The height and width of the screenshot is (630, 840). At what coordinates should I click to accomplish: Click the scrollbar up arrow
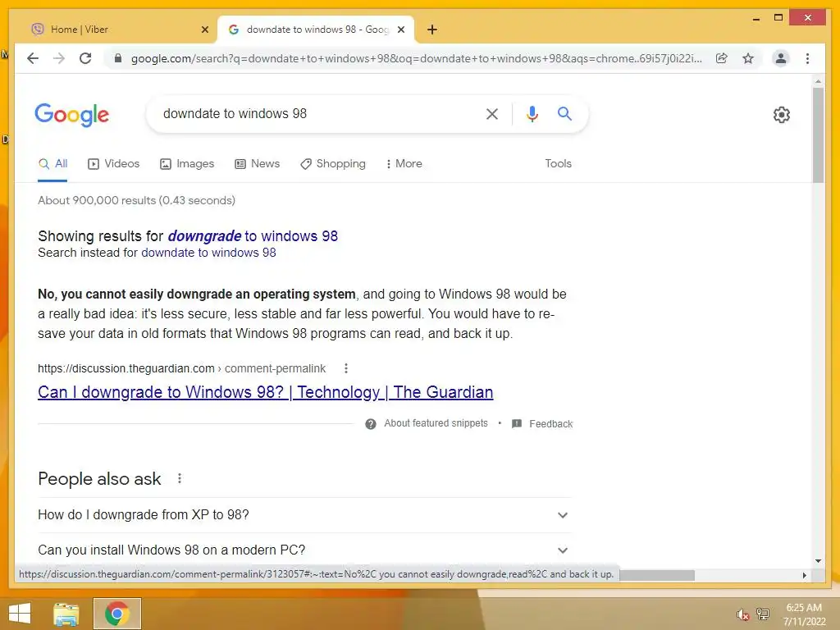click(818, 81)
